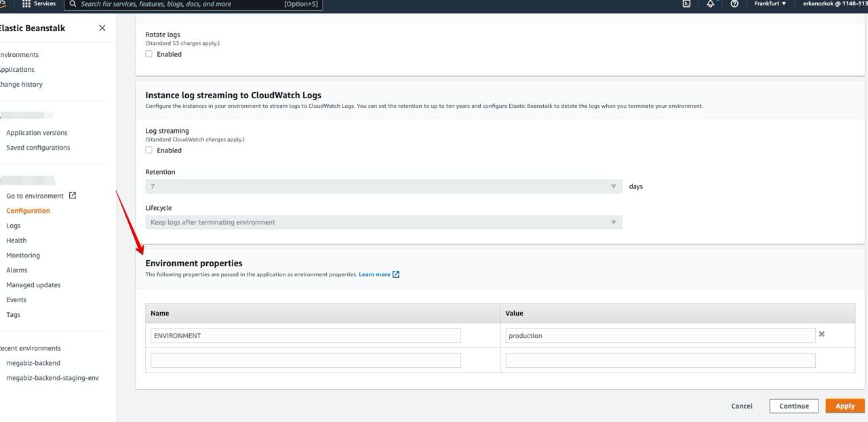
Task: Click the empty property Name field
Action: (306, 360)
